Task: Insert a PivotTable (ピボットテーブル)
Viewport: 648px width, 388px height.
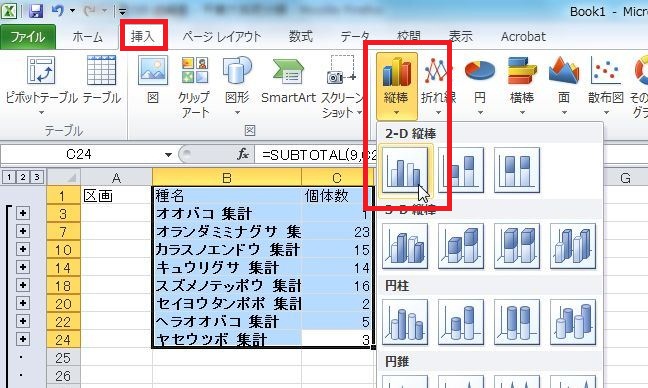Action: point(41,86)
